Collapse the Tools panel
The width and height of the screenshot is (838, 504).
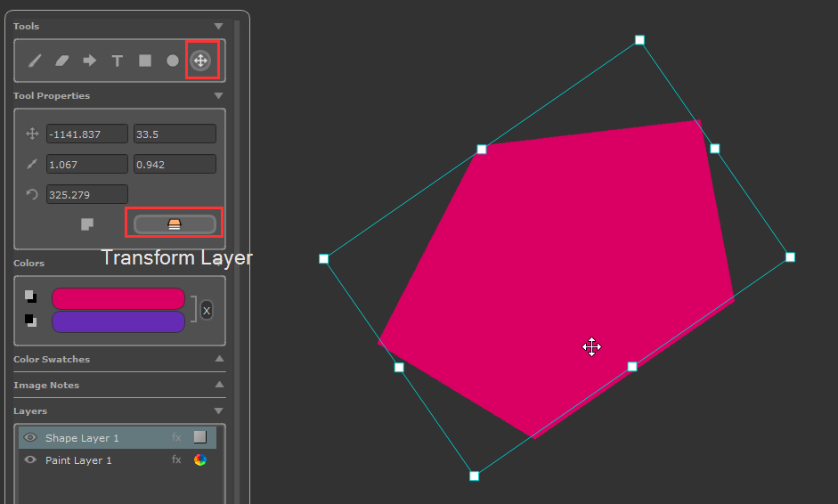click(218, 27)
